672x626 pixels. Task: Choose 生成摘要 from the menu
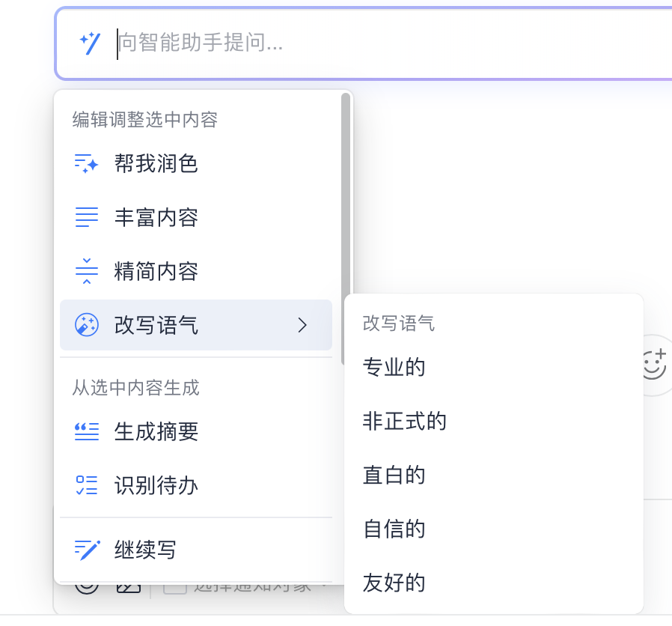coord(156,431)
